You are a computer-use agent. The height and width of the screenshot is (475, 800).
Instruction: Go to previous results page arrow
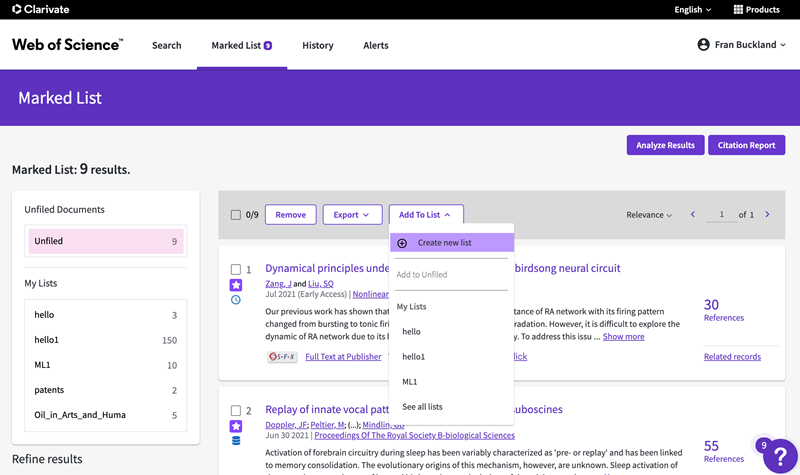point(693,214)
